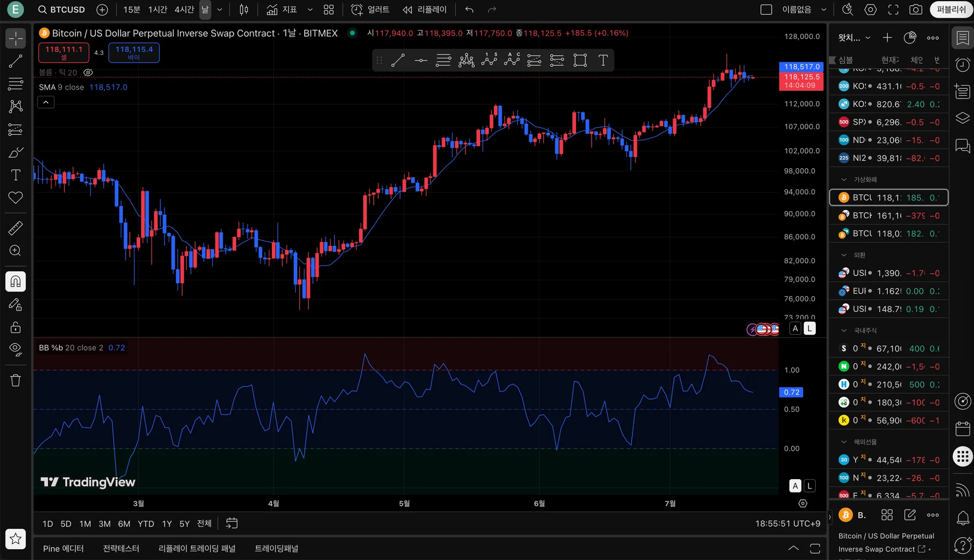Open indicator favorites dropdown next to 지표
The height and width of the screenshot is (560, 974).
click(x=310, y=9)
